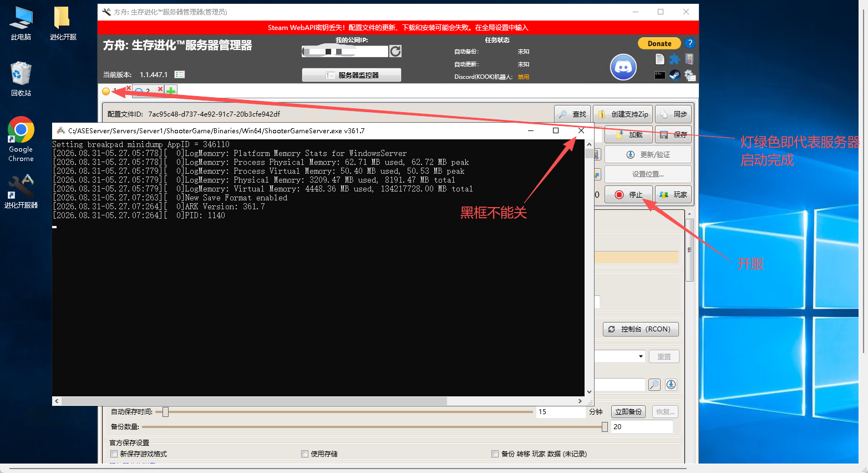Click the text field left of magnifier icon
This screenshot has width=868, height=473.
620,385
